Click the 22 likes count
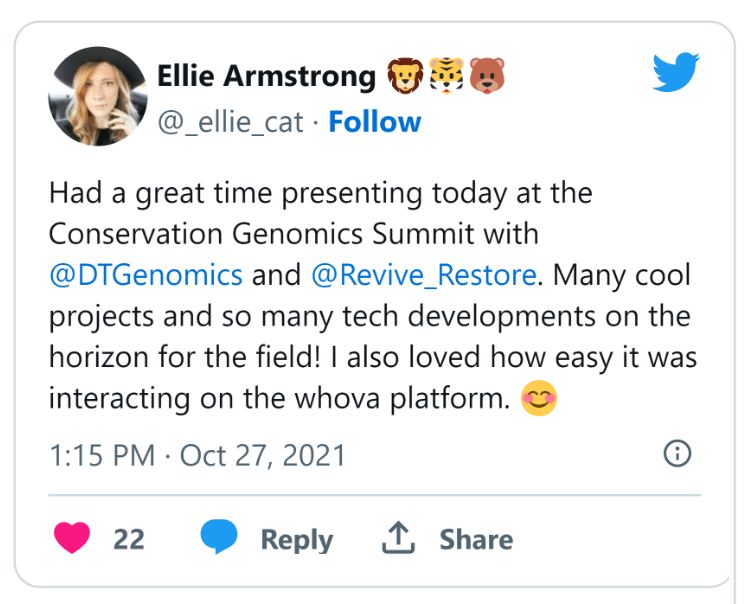This screenshot has height=604, width=749. tap(129, 539)
